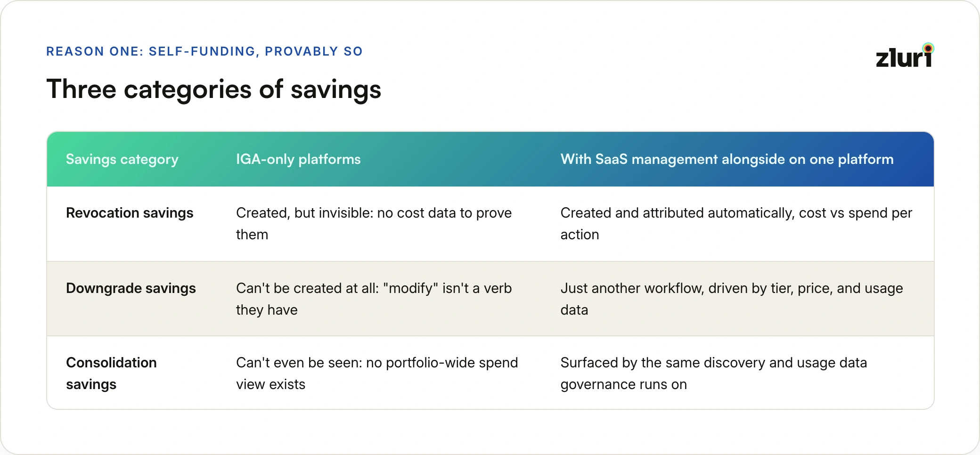The height and width of the screenshot is (455, 980).
Task: Click the Zluri logo
Action: 905,56
